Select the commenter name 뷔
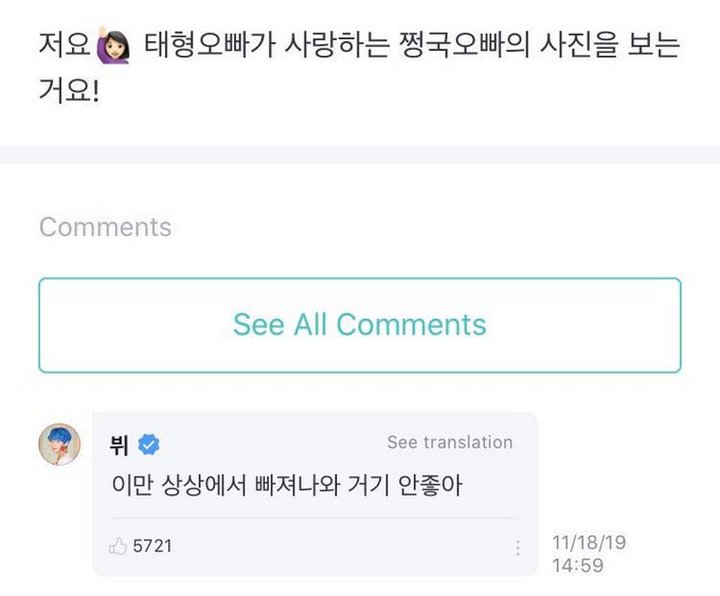This screenshot has width=720, height=596. (120, 444)
